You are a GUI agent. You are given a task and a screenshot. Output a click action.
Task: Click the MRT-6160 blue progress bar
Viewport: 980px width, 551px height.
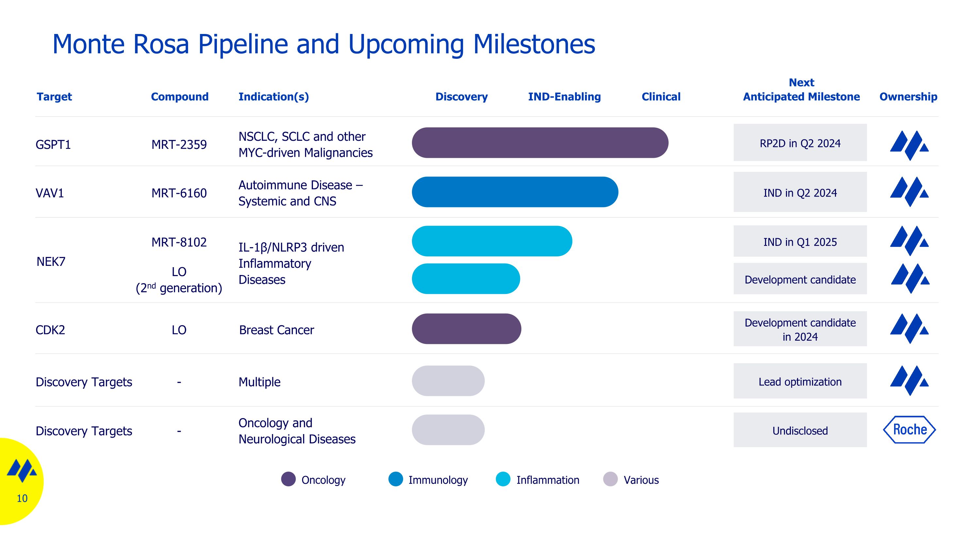tap(514, 192)
